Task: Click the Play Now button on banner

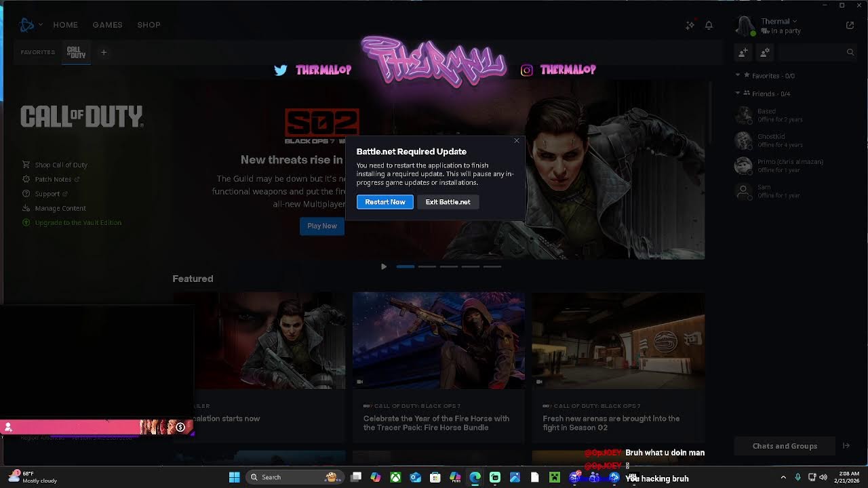Action: 322,226
